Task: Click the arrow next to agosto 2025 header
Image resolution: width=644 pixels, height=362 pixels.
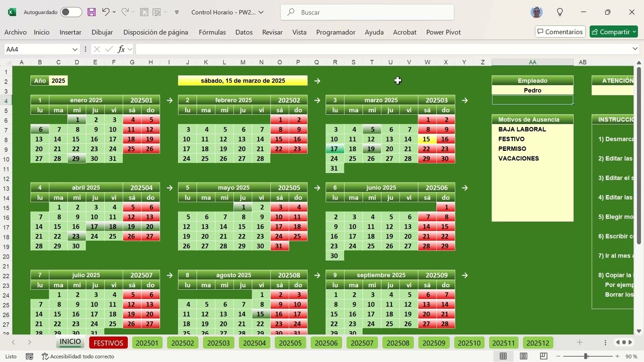Action: point(317,275)
